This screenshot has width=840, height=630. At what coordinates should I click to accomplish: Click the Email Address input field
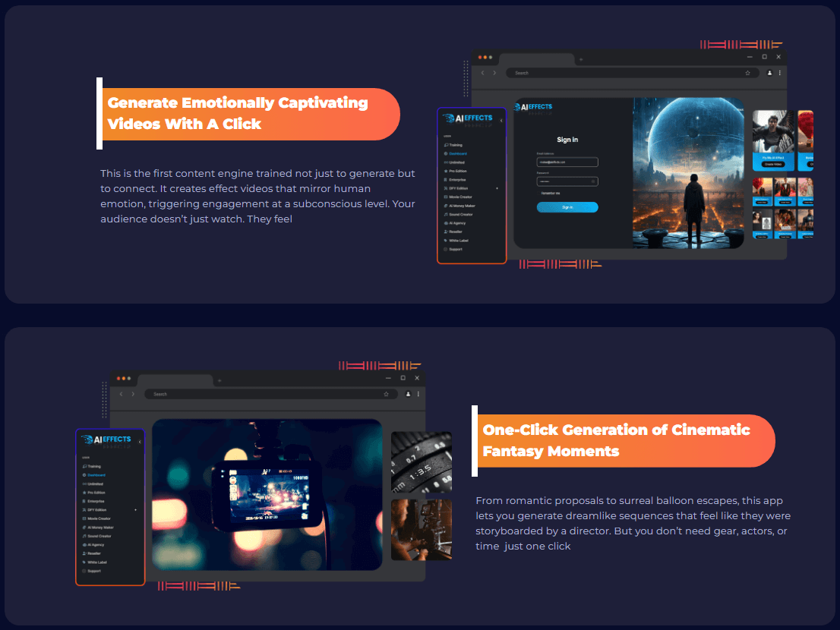pos(567,162)
